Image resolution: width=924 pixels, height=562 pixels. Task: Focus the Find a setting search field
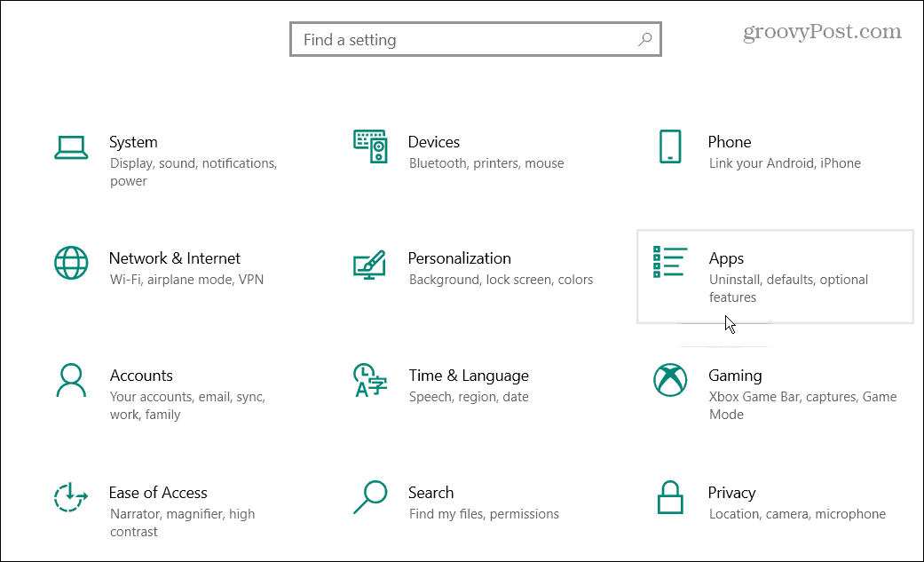(x=462, y=40)
